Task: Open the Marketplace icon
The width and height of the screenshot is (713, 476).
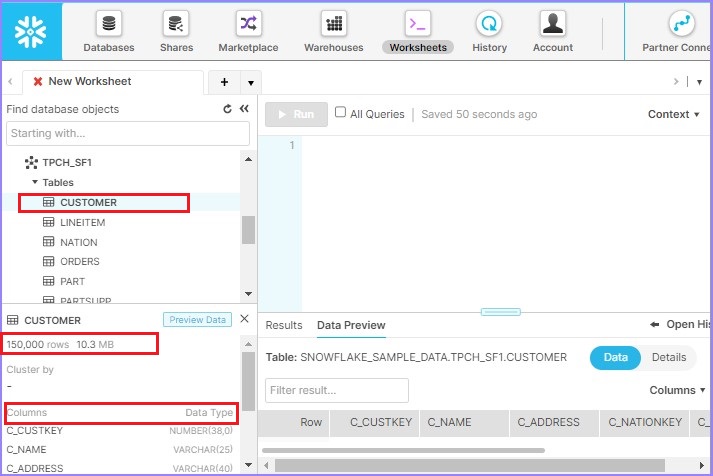Action: click(x=248, y=24)
